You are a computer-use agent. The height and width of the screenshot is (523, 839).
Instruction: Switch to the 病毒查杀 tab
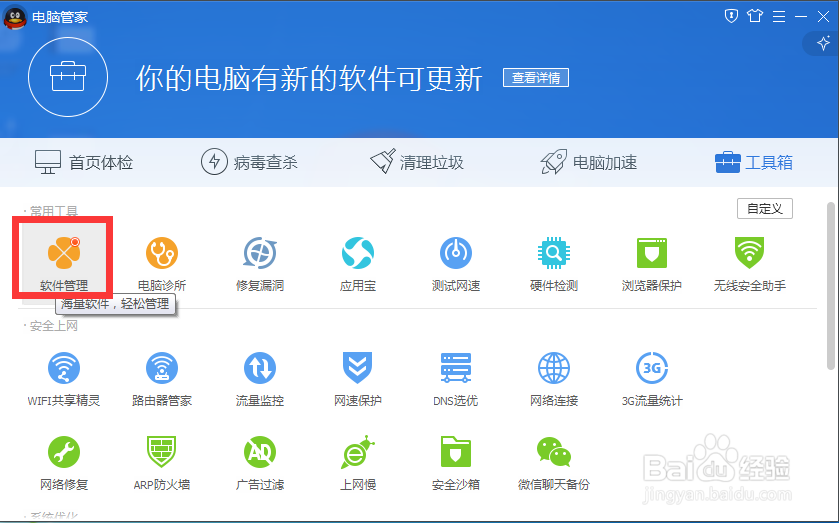pos(249,162)
